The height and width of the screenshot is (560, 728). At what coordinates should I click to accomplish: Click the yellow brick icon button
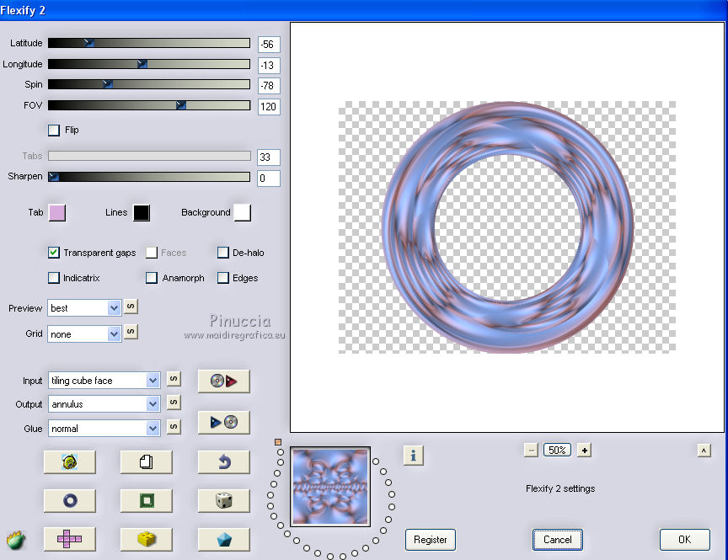click(147, 539)
